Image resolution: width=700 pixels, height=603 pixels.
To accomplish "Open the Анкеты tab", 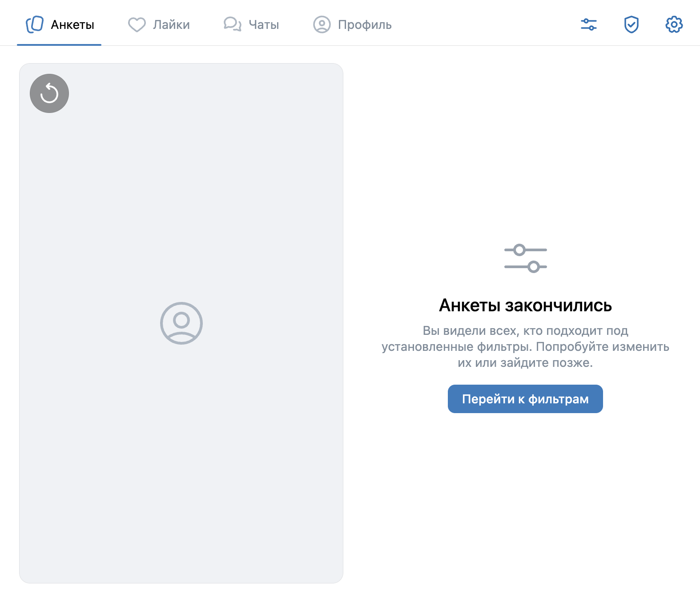I will (60, 24).
